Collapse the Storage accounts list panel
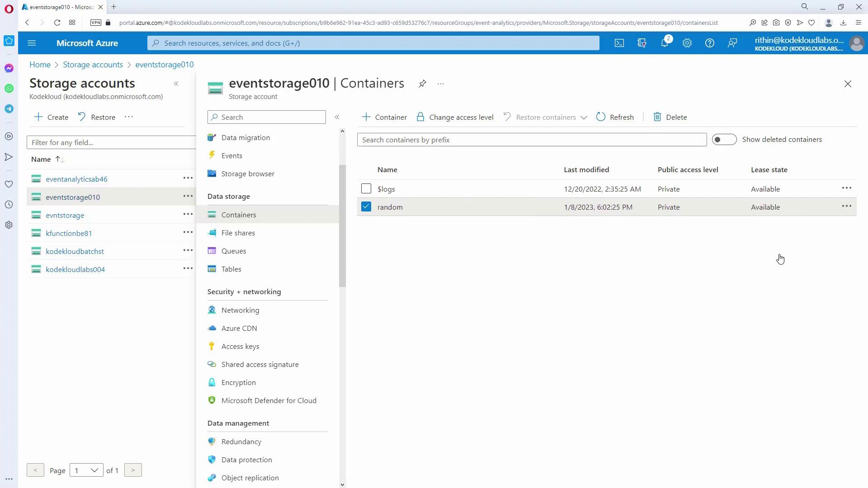Image resolution: width=868 pixels, height=488 pixels. (176, 84)
